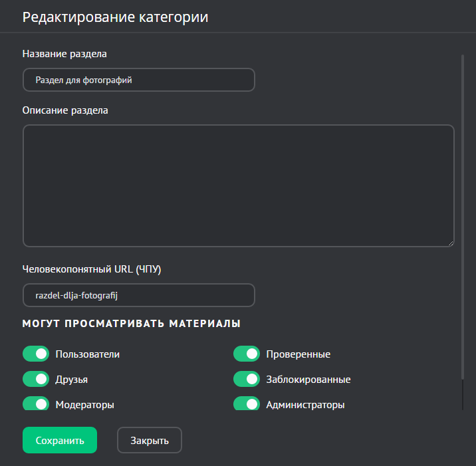This screenshot has width=476, height=466.
Task: Click the Друзья label text
Action: coord(72,380)
